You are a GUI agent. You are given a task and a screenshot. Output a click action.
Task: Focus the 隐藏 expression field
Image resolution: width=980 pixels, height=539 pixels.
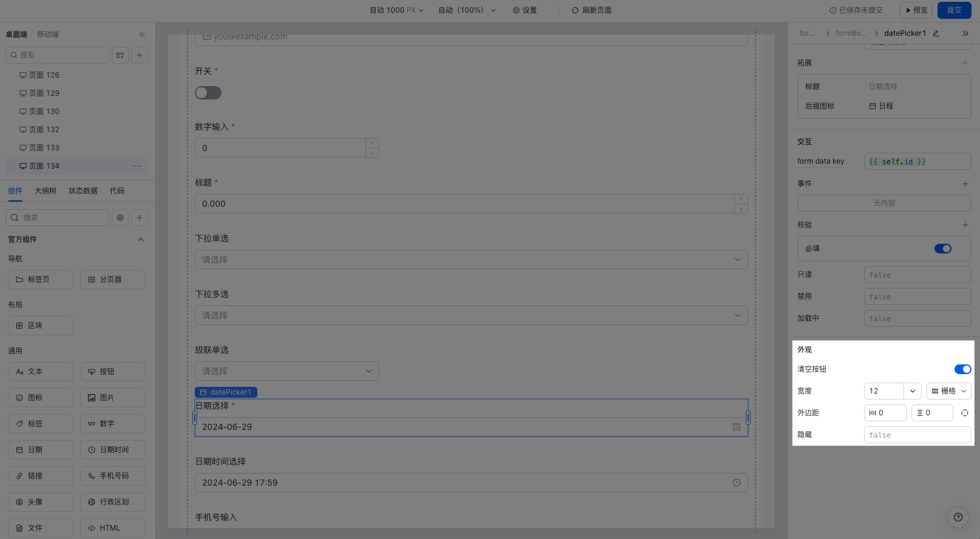coord(917,435)
